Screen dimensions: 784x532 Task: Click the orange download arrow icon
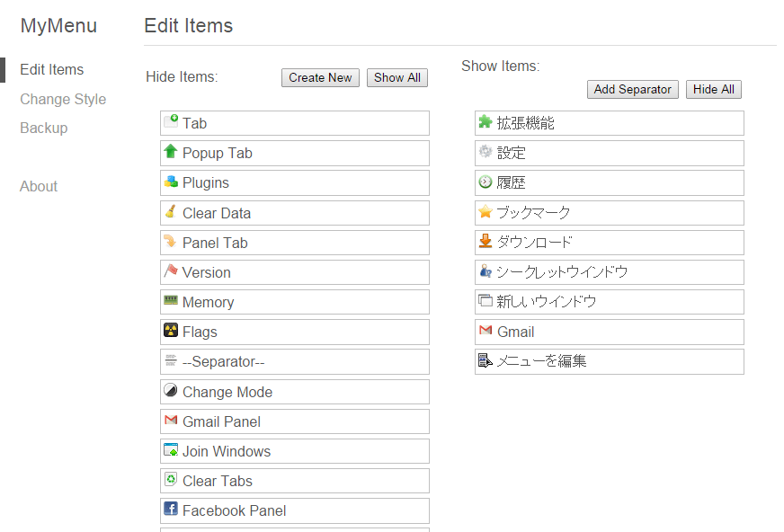485,241
